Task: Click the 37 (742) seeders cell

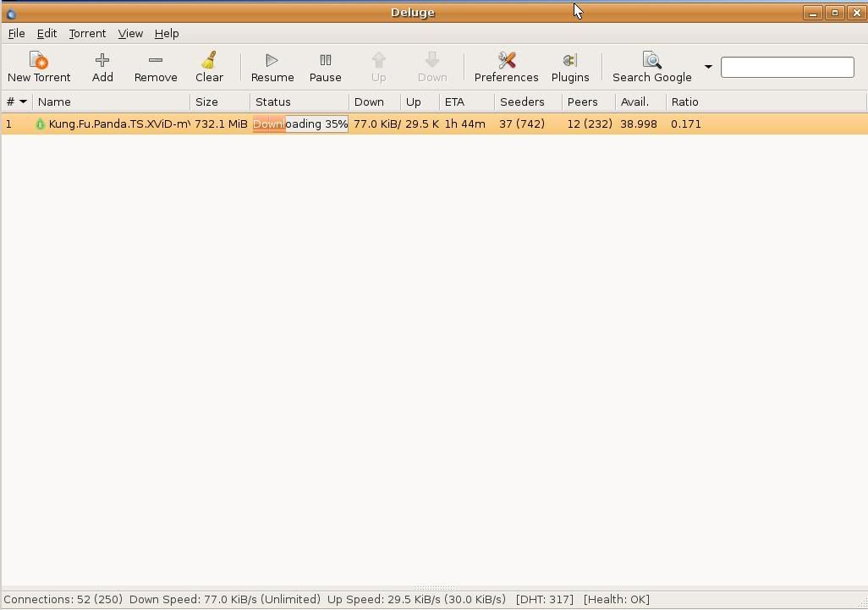Action: point(522,124)
